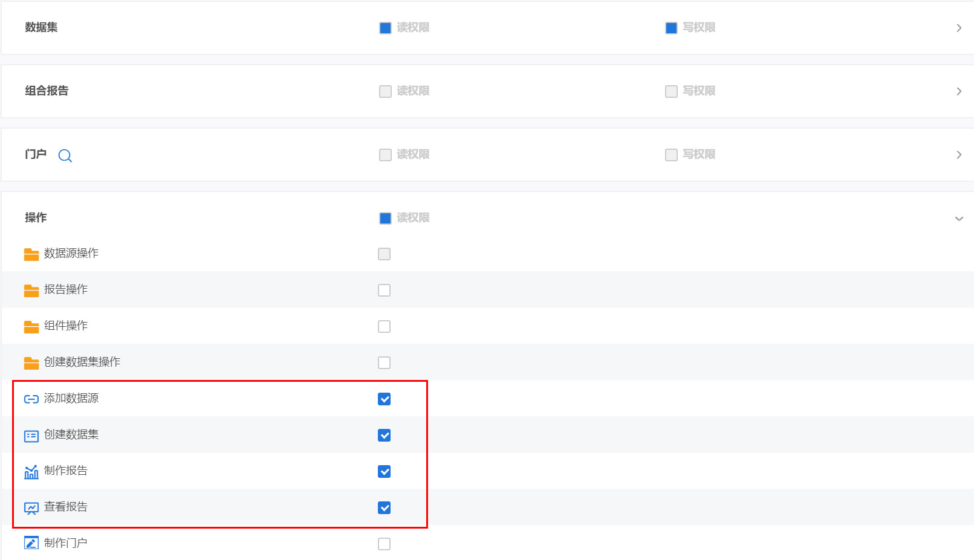974x560 pixels.
Task: Click the 组件操作 folder icon
Action: 31,327
